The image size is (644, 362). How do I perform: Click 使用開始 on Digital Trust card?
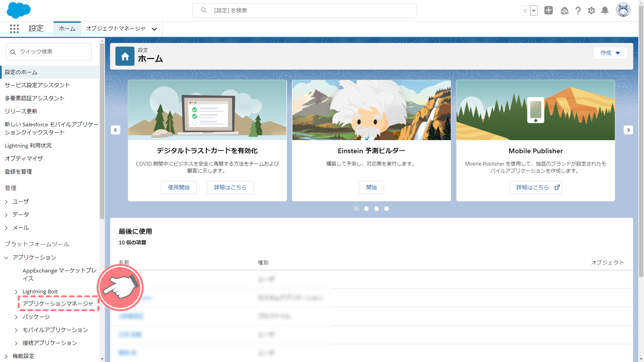coord(179,187)
